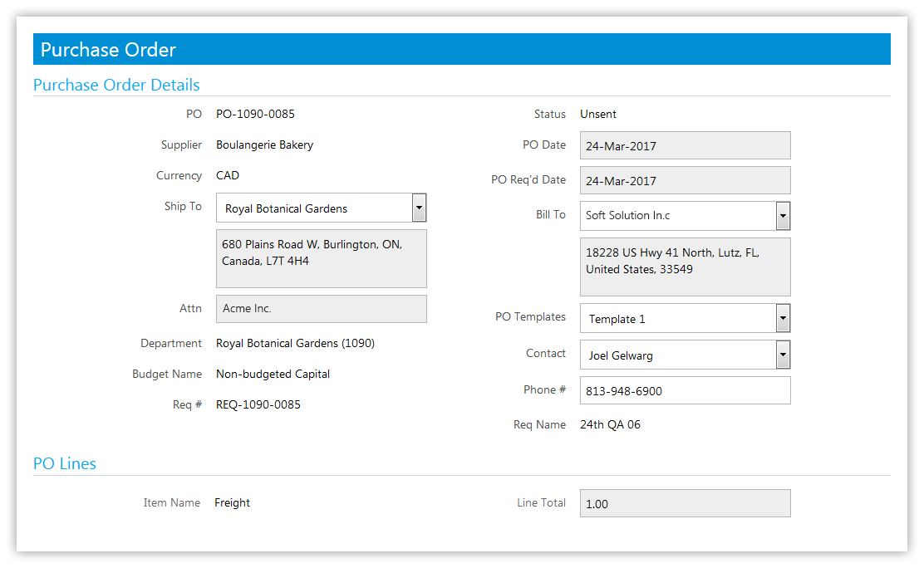The height and width of the screenshot is (568, 924).
Task: Expand the PO Templates dropdown arrow
Action: [783, 318]
